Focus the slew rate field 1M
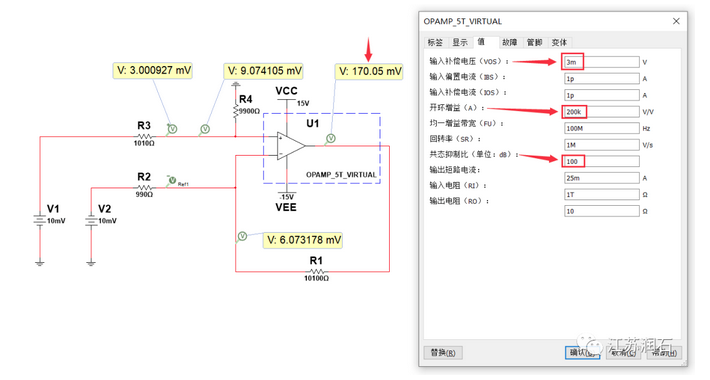710x380 pixels. tap(601, 145)
